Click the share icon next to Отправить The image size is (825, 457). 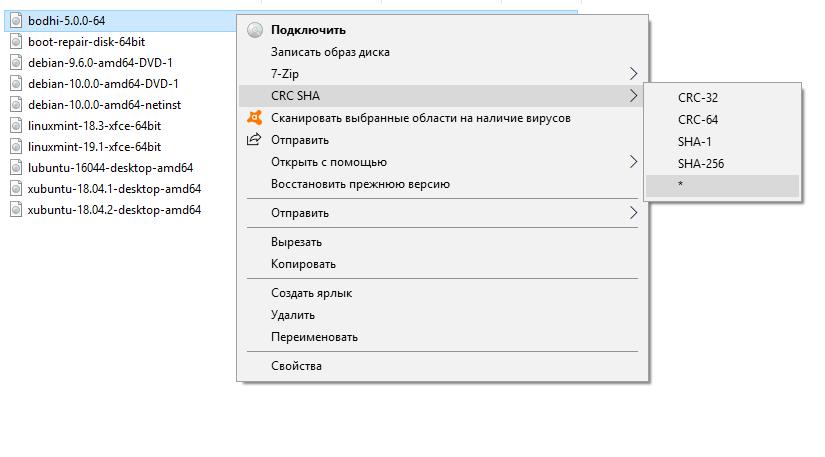254,140
